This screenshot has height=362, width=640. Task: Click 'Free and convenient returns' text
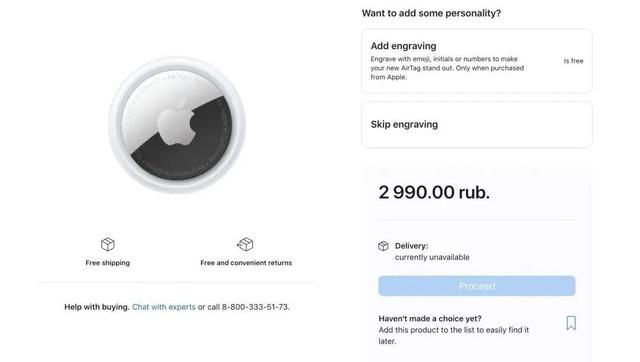point(246,263)
